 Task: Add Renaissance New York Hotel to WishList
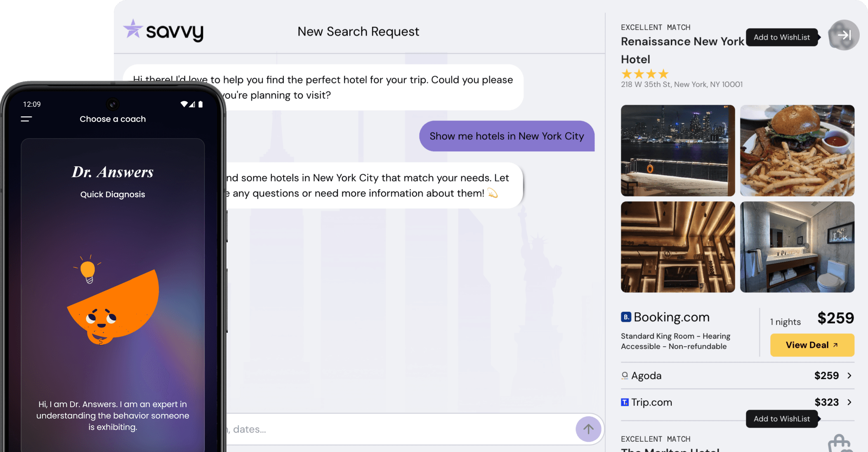click(782, 37)
